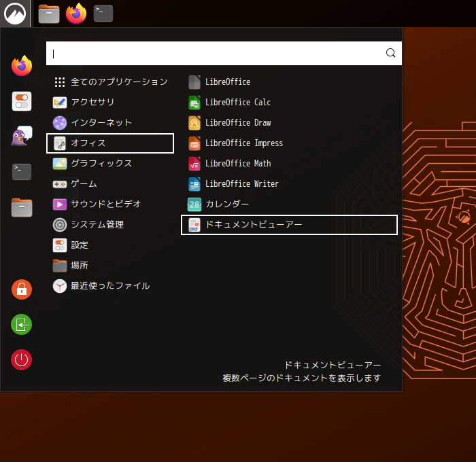Select 全てのアプリケーション category
476x462 pixels.
click(110, 82)
